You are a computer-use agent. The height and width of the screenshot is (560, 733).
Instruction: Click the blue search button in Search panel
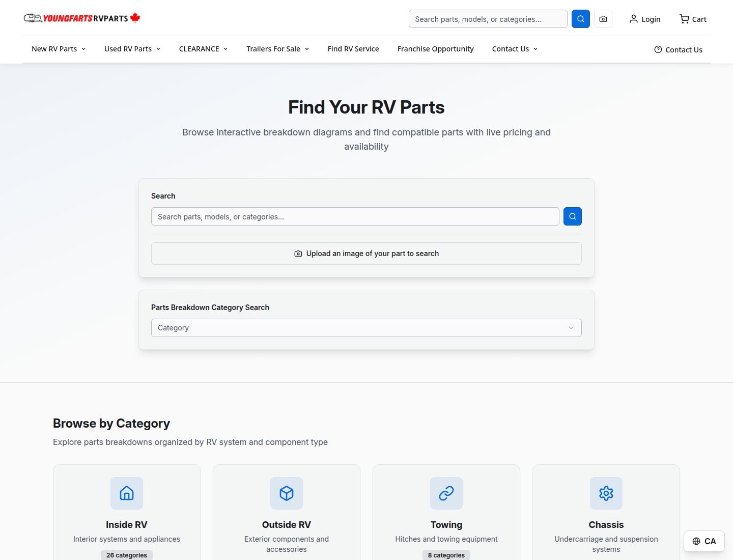coord(573,216)
